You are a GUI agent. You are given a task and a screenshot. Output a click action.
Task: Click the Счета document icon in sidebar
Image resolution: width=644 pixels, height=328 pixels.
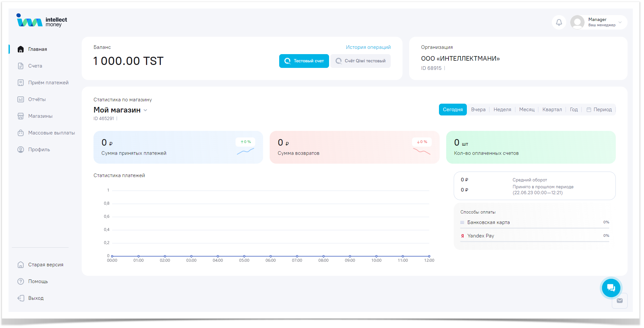[x=21, y=66]
